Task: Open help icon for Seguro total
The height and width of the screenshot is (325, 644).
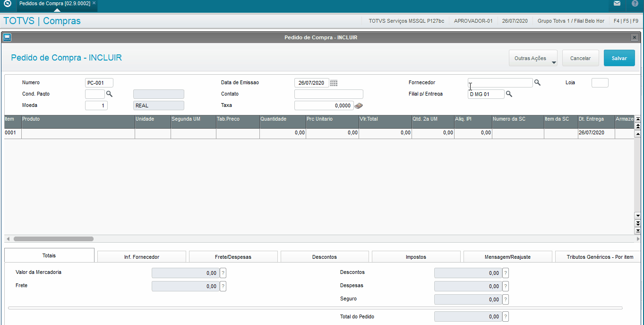Action: pos(506,299)
